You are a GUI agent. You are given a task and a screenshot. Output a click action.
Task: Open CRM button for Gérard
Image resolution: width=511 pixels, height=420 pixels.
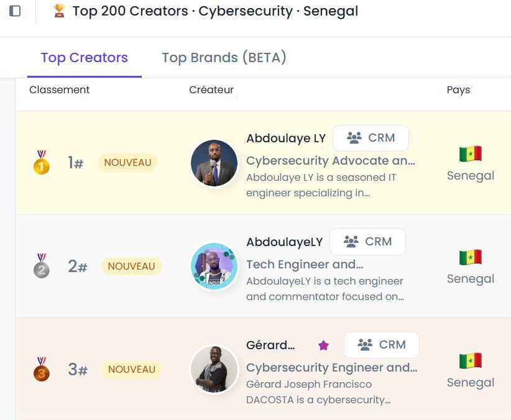click(382, 345)
